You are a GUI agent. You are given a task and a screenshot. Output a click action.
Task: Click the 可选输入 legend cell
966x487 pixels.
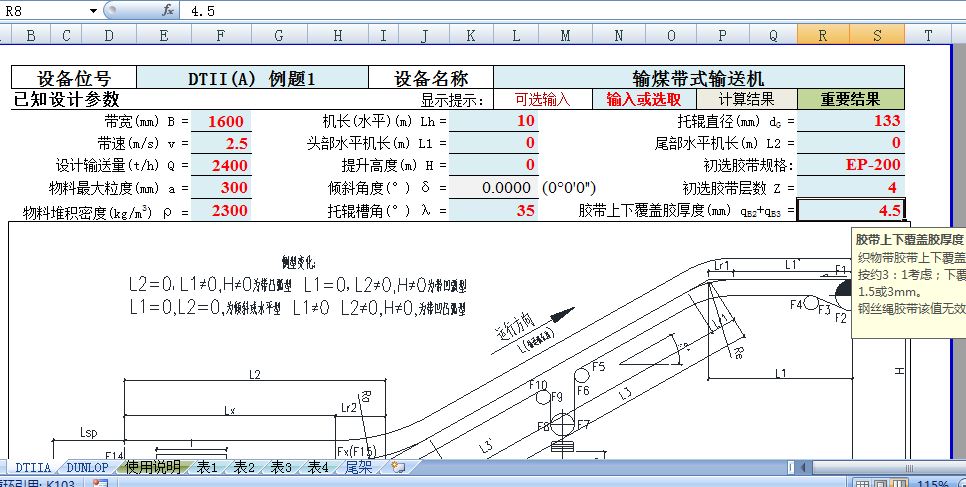click(x=542, y=99)
